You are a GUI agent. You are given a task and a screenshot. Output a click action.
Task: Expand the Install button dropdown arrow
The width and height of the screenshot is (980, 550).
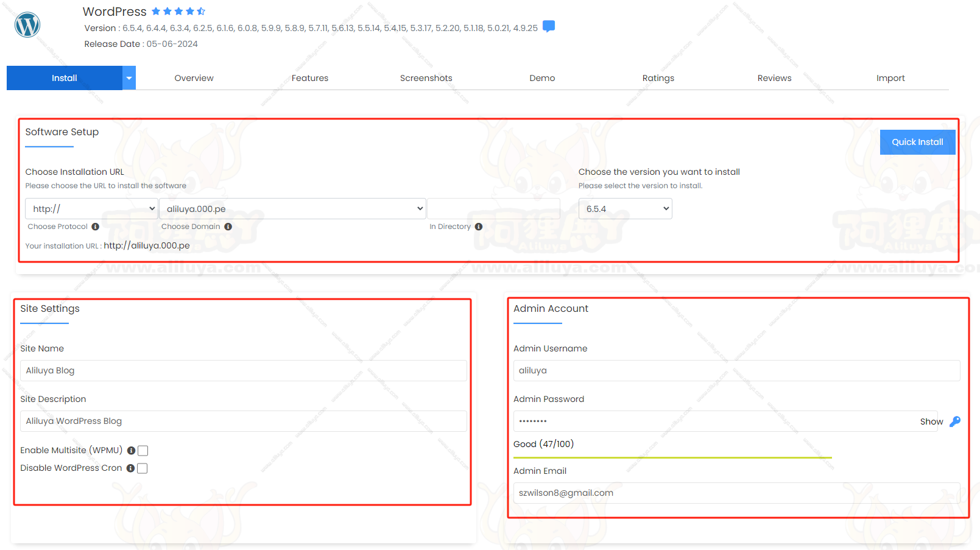[129, 78]
